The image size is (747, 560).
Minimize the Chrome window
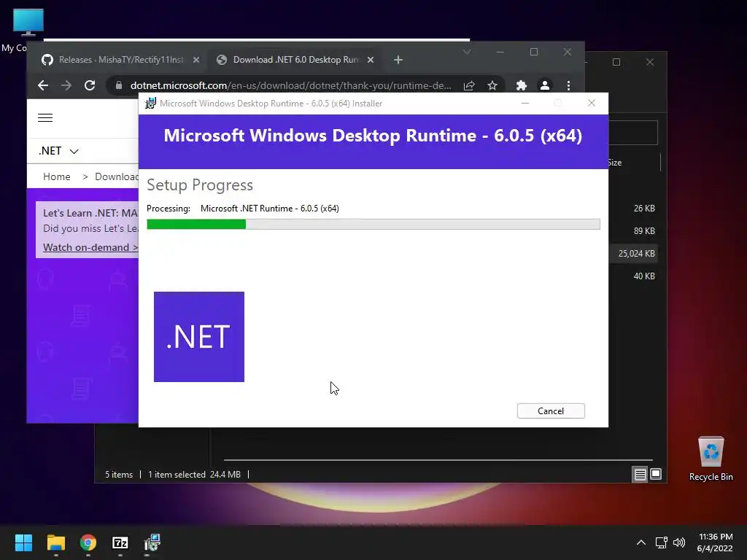(x=500, y=52)
